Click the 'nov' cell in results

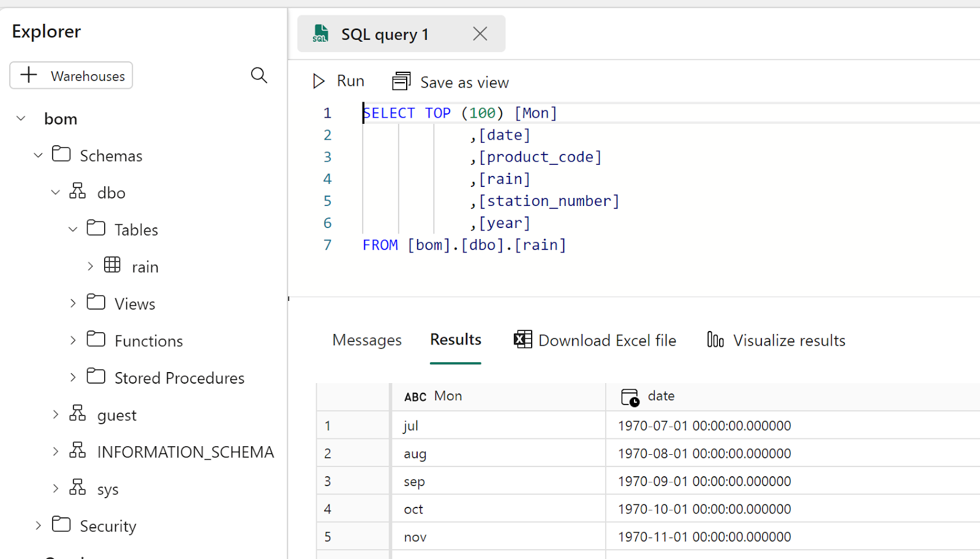pyautogui.click(x=499, y=537)
